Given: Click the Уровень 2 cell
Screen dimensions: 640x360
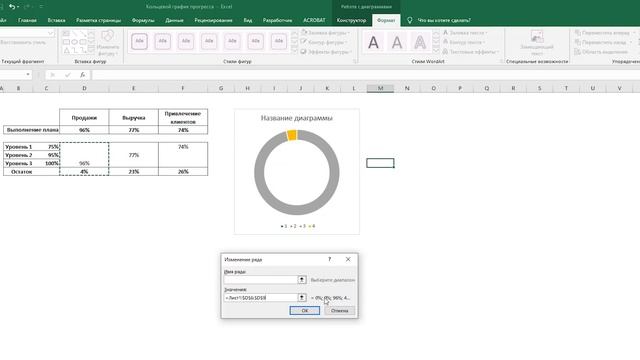Looking at the screenshot, I should [x=19, y=155].
